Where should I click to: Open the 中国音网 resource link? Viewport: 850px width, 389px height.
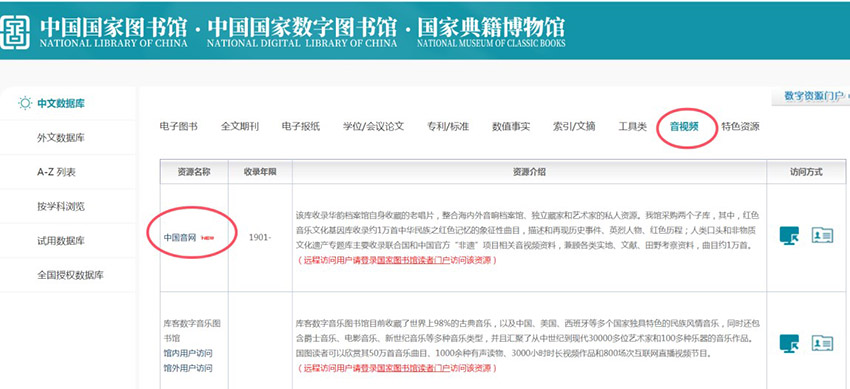pyautogui.click(x=179, y=237)
